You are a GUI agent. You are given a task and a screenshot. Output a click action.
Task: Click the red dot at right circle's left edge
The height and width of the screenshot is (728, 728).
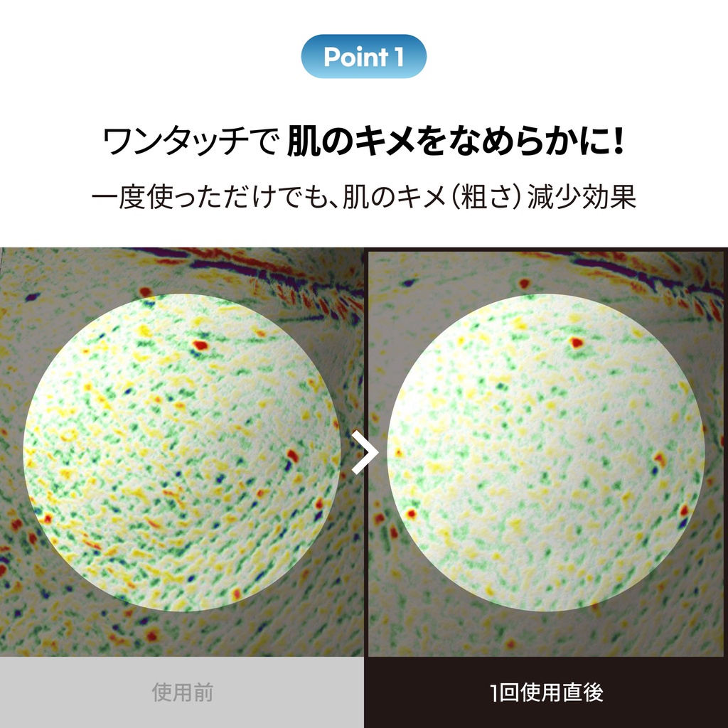[x=410, y=514]
